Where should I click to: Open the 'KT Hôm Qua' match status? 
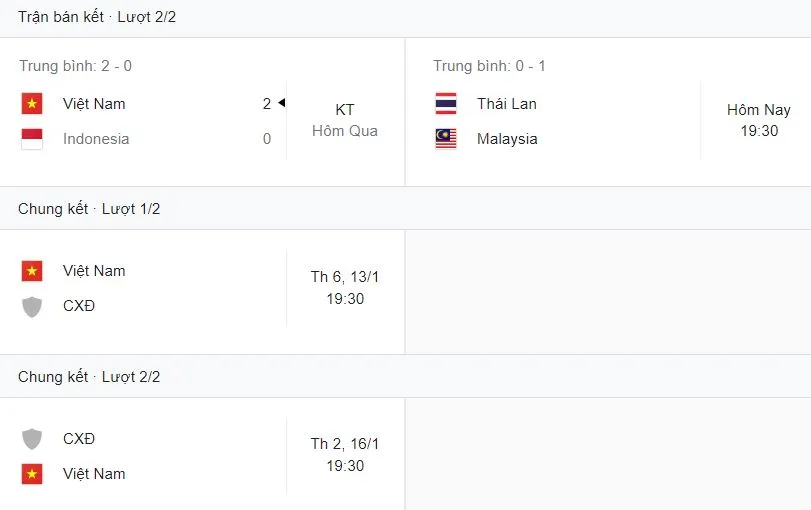coord(345,120)
